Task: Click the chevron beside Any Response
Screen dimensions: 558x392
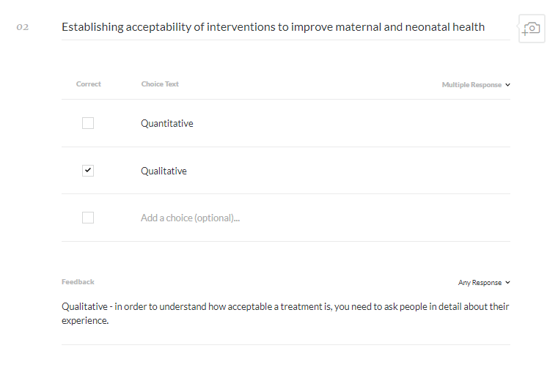Action: pyautogui.click(x=508, y=283)
